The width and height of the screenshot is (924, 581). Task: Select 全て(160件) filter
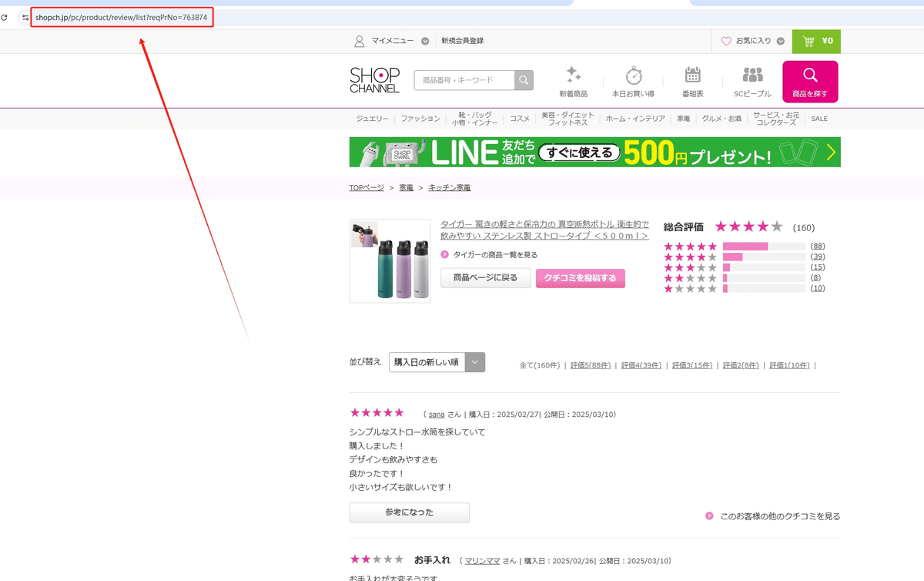tap(540, 365)
